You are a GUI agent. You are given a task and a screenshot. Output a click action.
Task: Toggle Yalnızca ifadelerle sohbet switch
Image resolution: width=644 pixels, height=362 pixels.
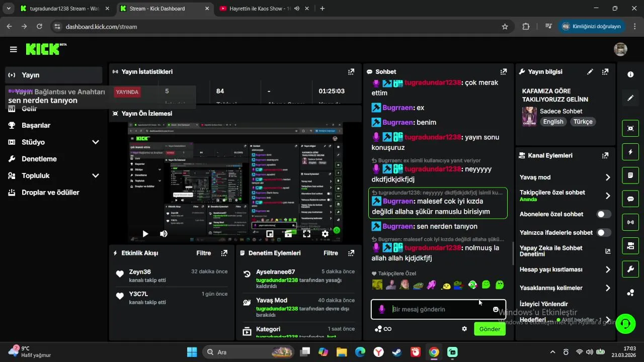pos(604,233)
